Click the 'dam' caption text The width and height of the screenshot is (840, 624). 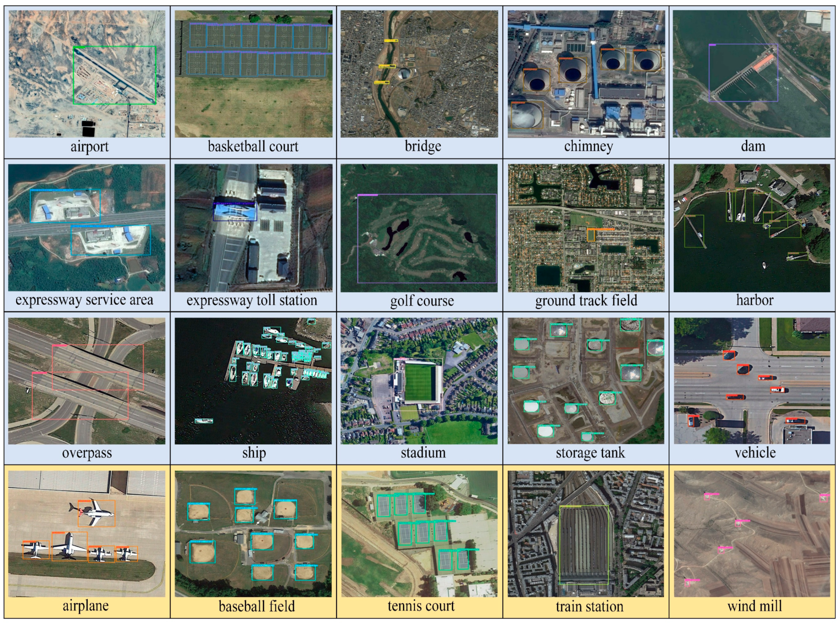[753, 147]
